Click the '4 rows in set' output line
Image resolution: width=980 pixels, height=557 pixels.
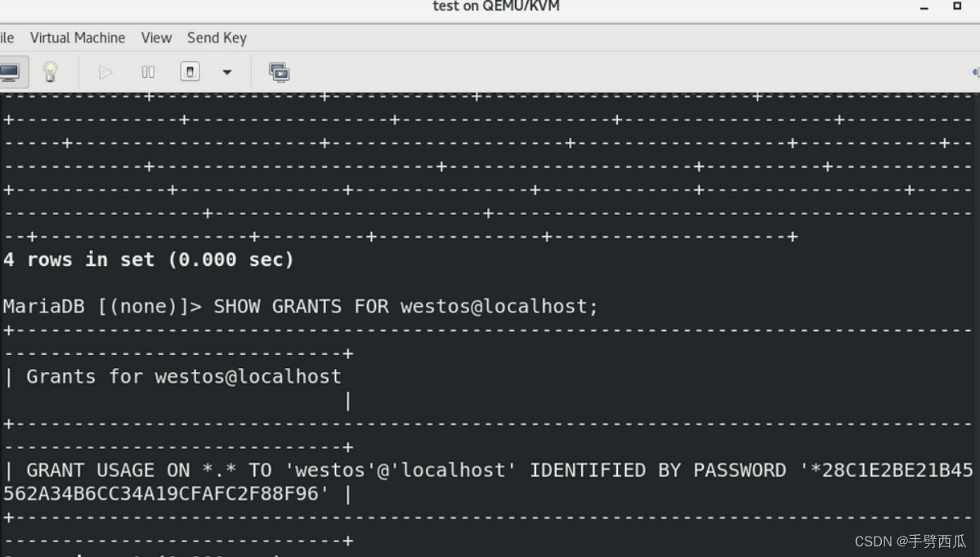(x=147, y=259)
